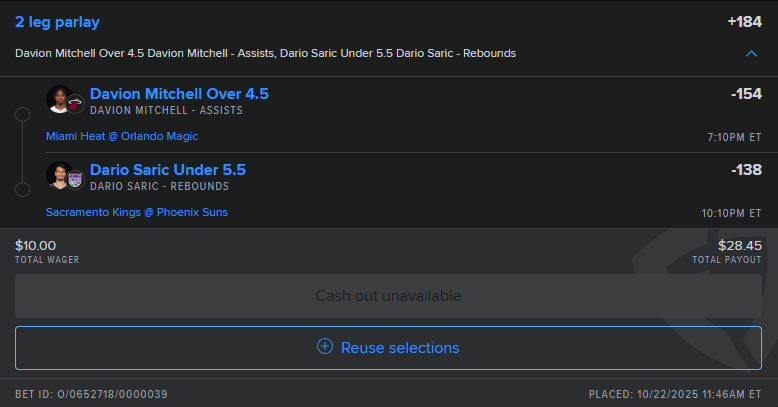Click the -154 odds for Davion Mitchell
This screenshot has width=778, height=407.
pos(746,94)
